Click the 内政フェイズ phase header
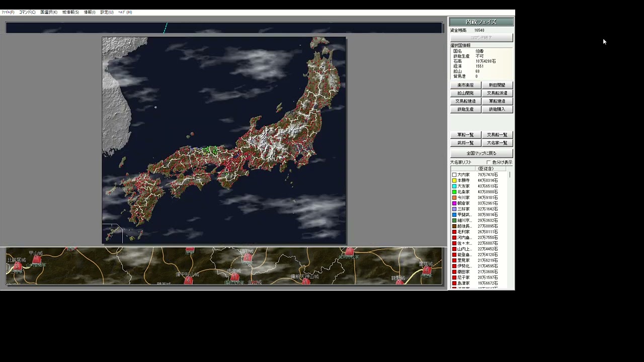Screen dimensions: 644x362 point(481,22)
